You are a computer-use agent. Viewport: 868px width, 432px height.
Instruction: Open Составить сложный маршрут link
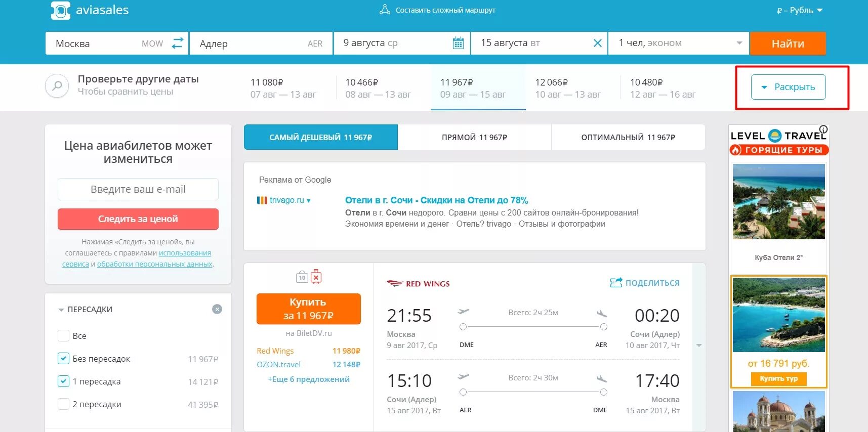445,10
